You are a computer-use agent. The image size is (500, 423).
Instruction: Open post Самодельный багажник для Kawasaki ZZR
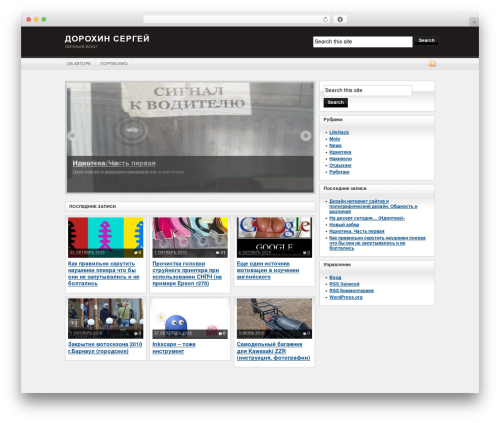click(273, 351)
